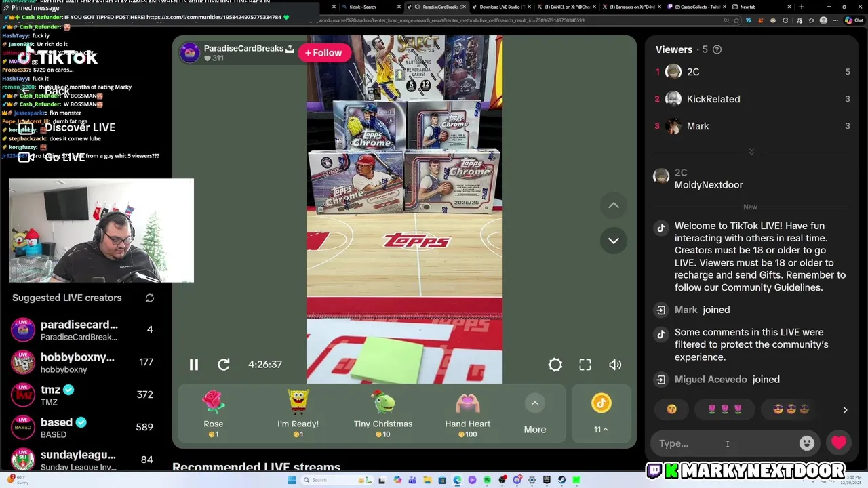Viewport: 868px width, 488px height.
Task: Reload the live stream with refresh icon
Action: tap(224, 365)
